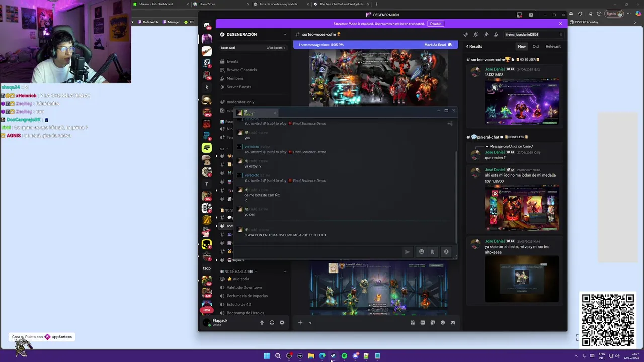Open the apps/activities game controller icon
Viewport: 644px width, 362px height.
(453, 322)
